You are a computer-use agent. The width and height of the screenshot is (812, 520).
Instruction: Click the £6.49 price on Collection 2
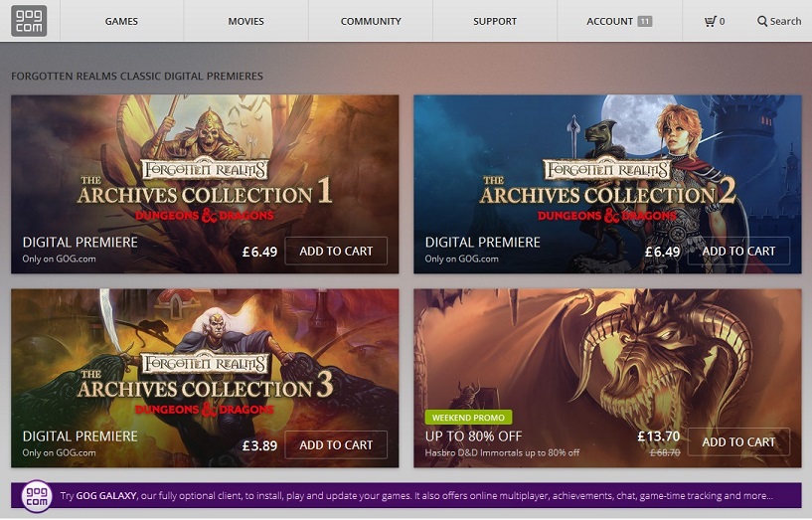662,252
